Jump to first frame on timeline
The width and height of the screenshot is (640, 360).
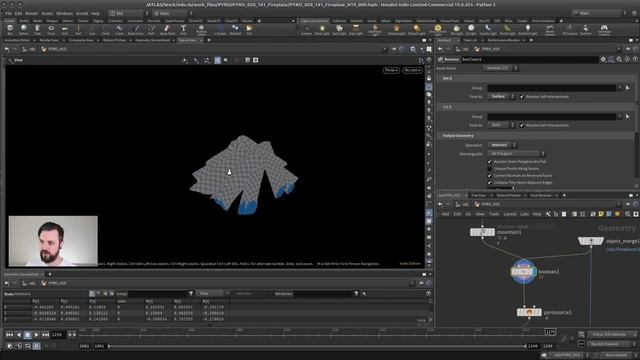[9, 335]
